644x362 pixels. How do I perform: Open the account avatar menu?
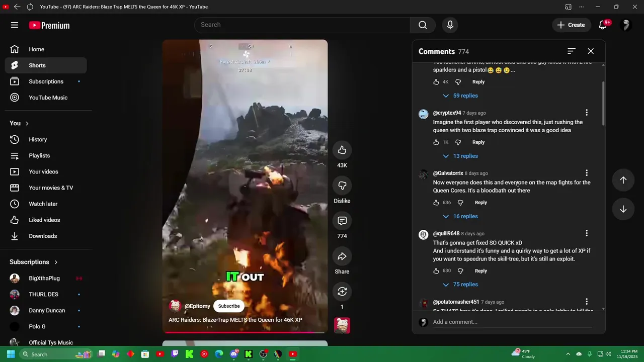626,25
